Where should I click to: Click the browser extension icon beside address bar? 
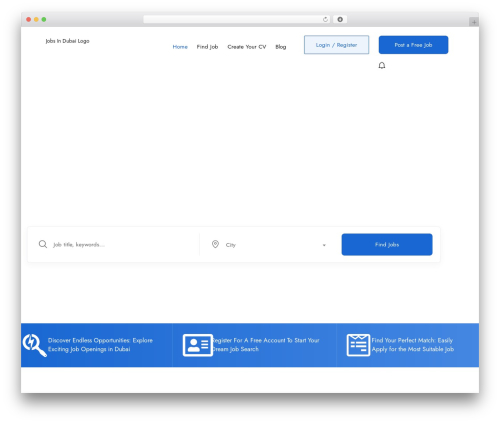[340, 19]
